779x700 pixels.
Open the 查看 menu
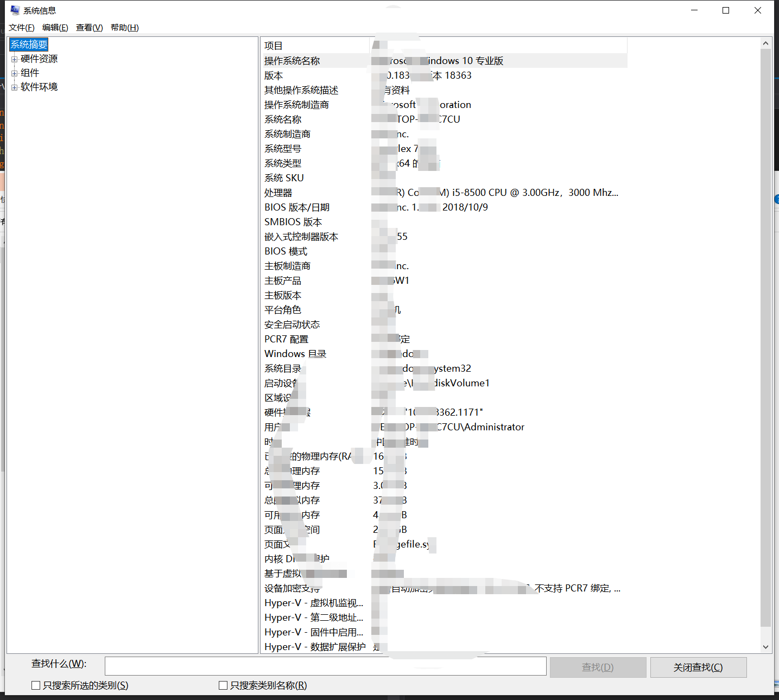point(89,27)
